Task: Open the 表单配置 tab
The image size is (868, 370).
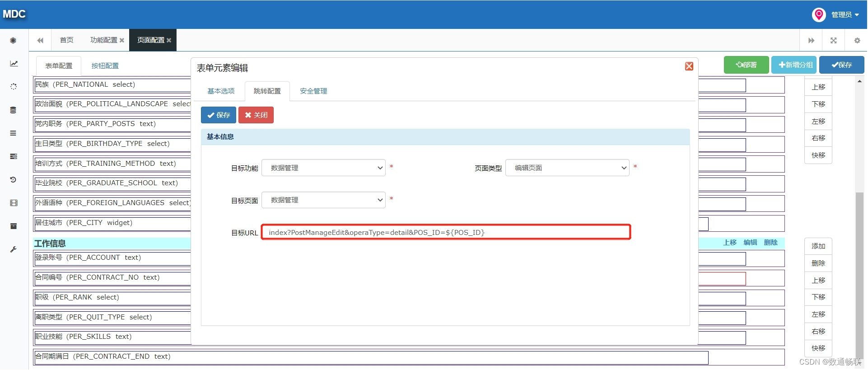Action: coord(59,66)
